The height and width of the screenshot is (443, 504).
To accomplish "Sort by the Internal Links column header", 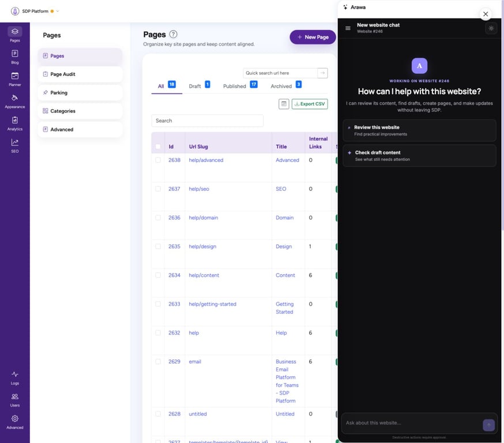I will pyautogui.click(x=318, y=142).
